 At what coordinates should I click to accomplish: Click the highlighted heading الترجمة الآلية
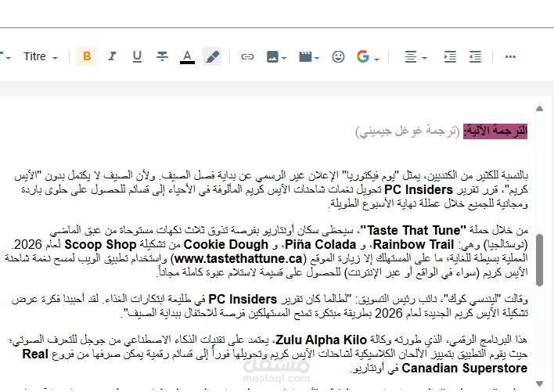tap(495, 131)
